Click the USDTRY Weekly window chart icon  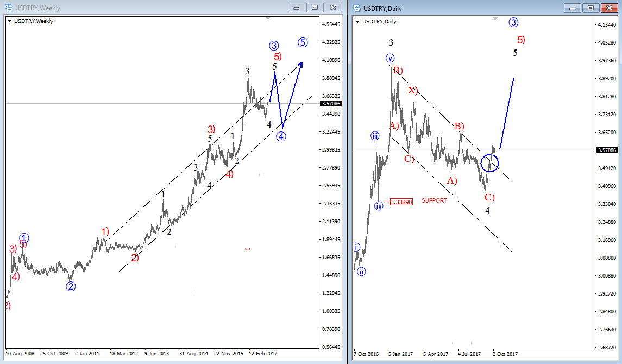9,8
